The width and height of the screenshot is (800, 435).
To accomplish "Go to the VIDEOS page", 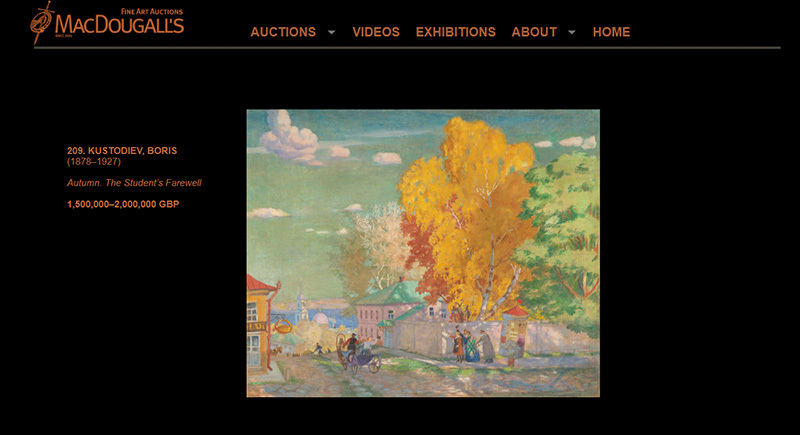I will pos(376,32).
